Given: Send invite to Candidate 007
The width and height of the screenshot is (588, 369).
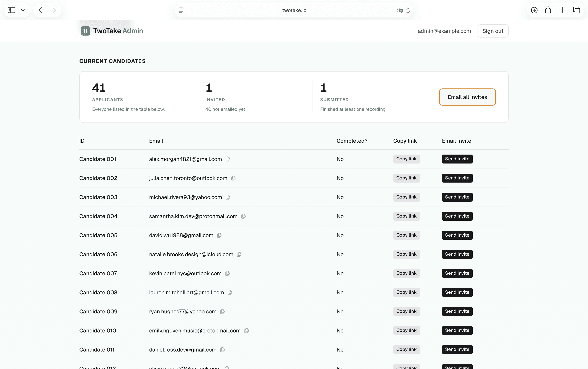Looking at the screenshot, I should tap(457, 273).
